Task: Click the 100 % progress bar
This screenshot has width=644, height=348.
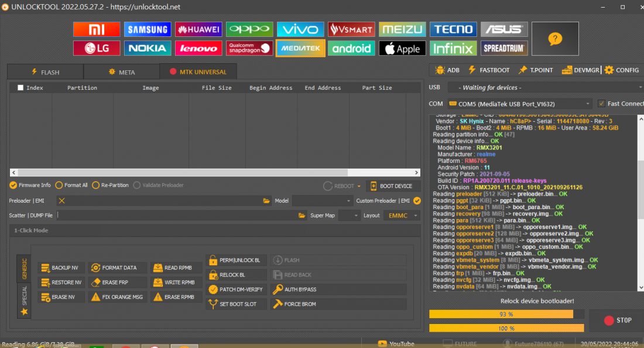Action: 506,328
